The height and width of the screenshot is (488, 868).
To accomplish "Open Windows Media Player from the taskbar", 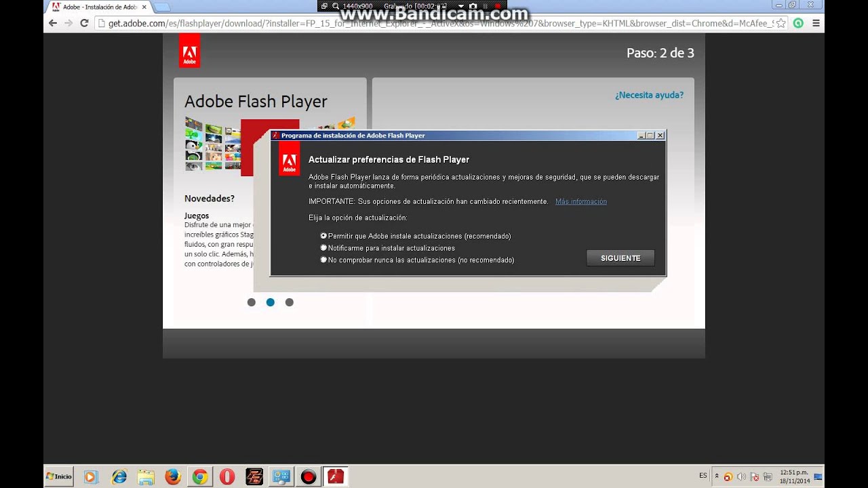I will click(91, 477).
